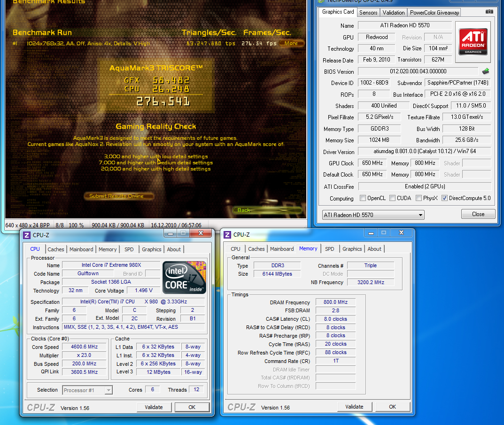Viewport: 504px width, 425px height.
Task: Toggle the CUDA checkbox
Action: point(393,198)
